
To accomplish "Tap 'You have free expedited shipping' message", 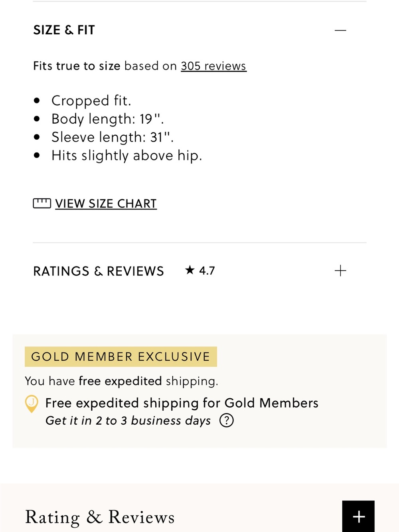I will [121, 381].
